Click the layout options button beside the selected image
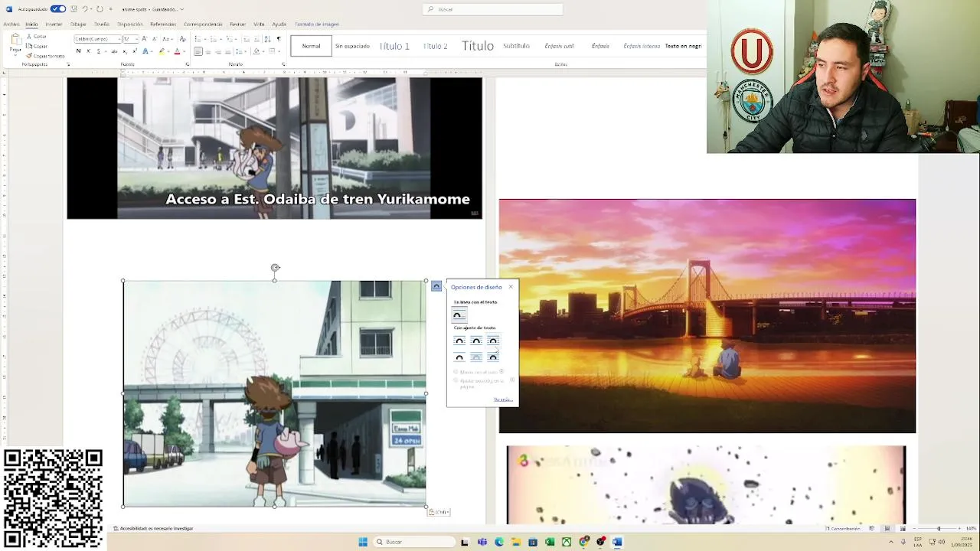This screenshot has width=980, height=551. tap(436, 286)
